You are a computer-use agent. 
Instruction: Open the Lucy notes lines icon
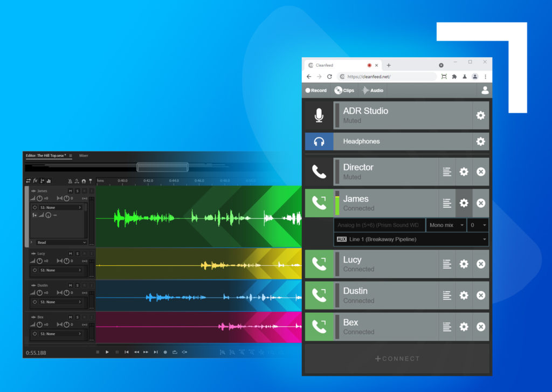(x=447, y=264)
